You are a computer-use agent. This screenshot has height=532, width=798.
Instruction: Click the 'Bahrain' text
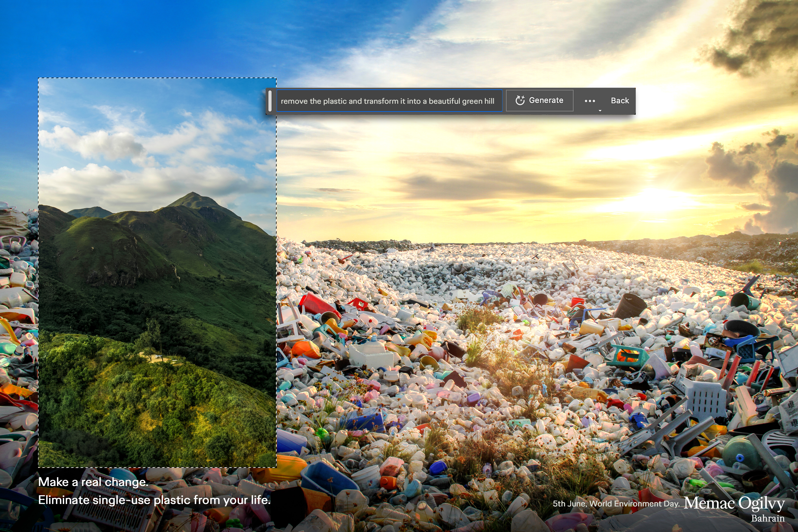[768, 518]
